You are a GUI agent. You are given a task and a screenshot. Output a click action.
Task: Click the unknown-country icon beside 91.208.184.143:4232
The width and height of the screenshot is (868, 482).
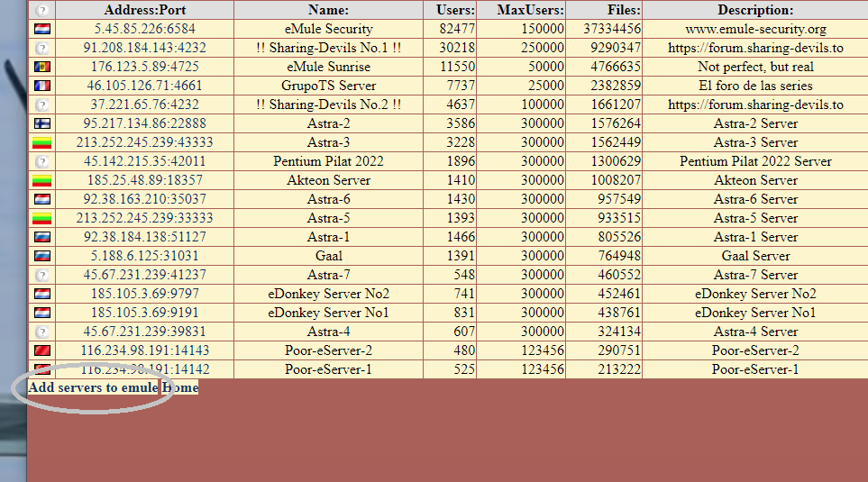(42, 48)
